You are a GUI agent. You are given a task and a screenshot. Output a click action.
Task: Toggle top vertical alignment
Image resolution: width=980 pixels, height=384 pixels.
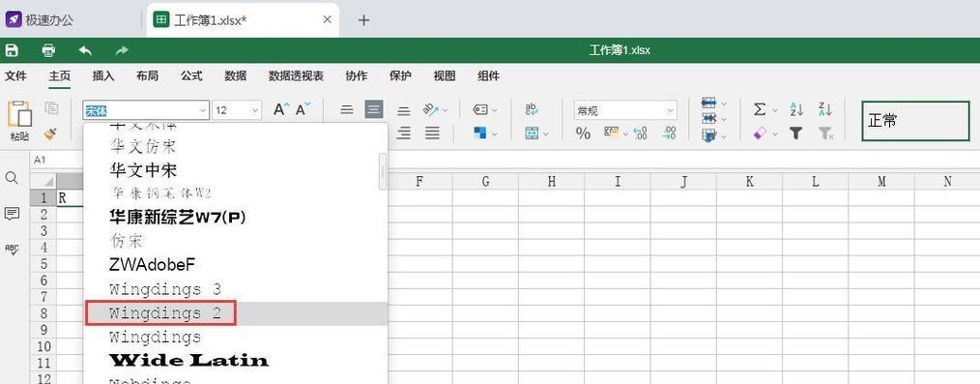point(347,110)
